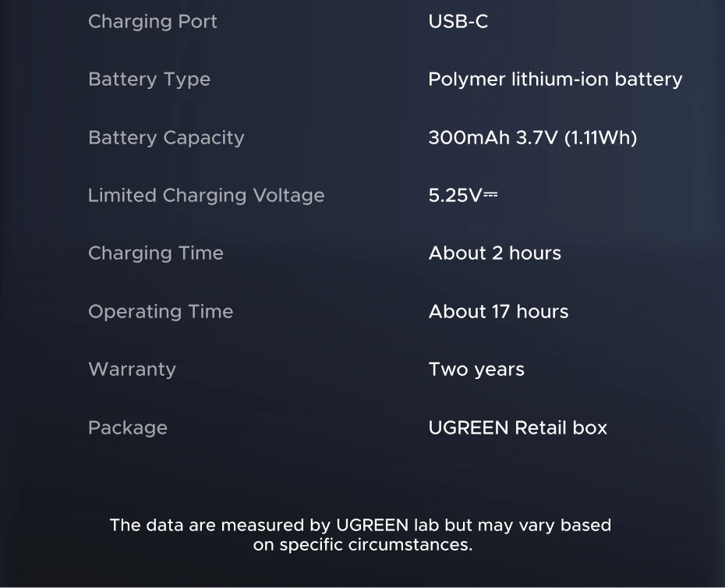
Task: Select the Polymer lithium-ion battery text
Action: 555,80
